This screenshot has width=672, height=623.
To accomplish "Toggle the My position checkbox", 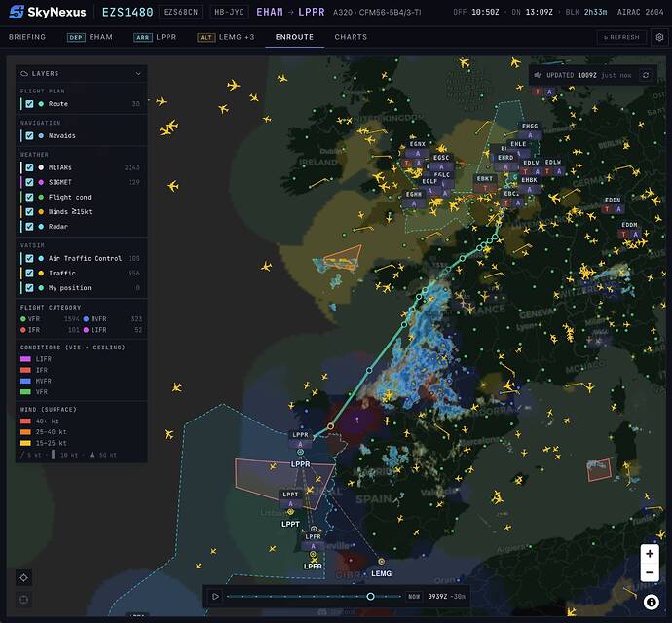I will coord(29,287).
